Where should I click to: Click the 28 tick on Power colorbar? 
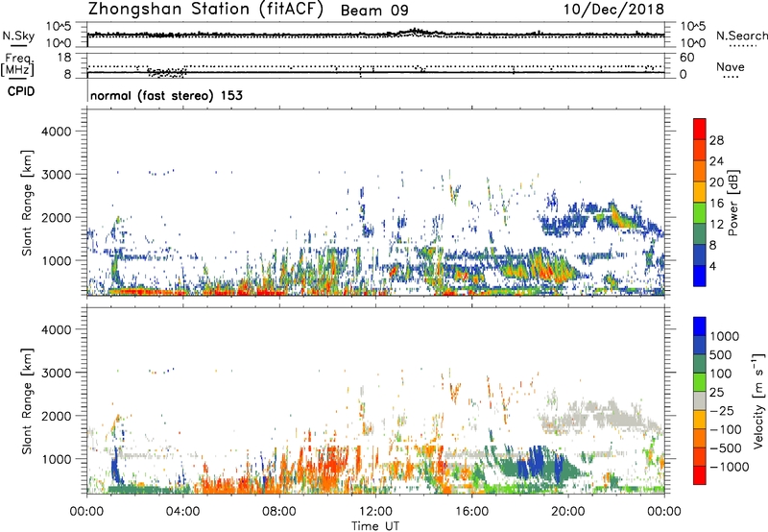[x=716, y=140]
